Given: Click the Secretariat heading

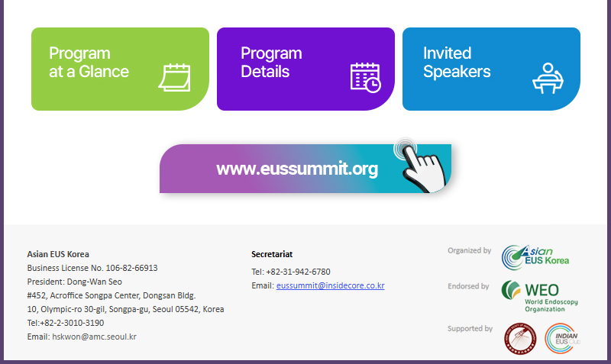Looking at the screenshot, I should tap(272, 254).
